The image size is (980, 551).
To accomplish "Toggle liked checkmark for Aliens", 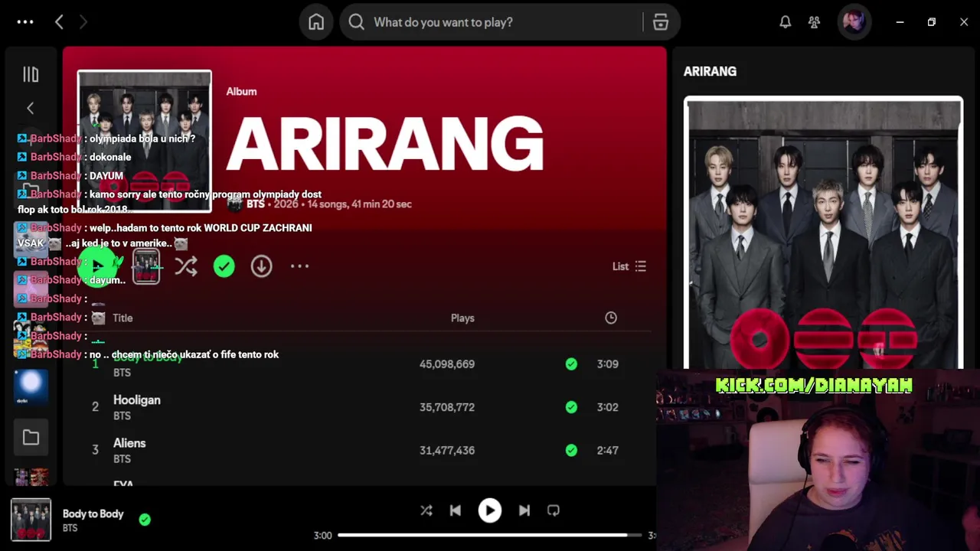I will [571, 450].
